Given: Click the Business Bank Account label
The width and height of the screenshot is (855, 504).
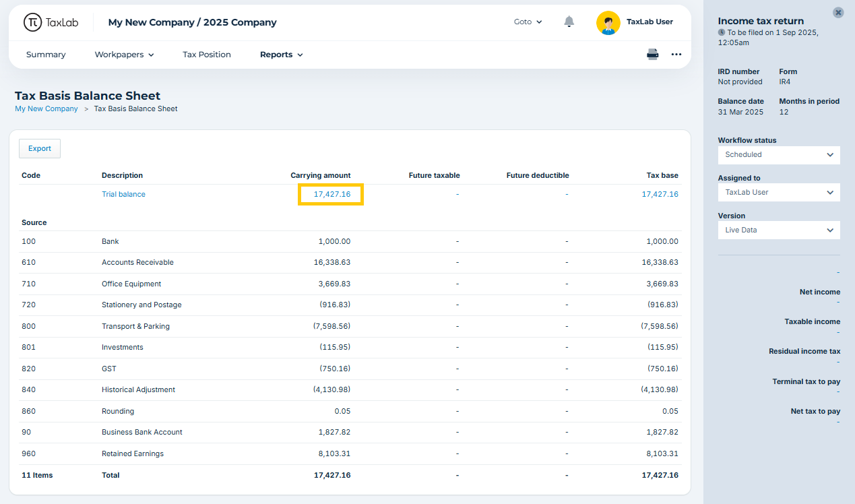Looking at the screenshot, I should [142, 432].
